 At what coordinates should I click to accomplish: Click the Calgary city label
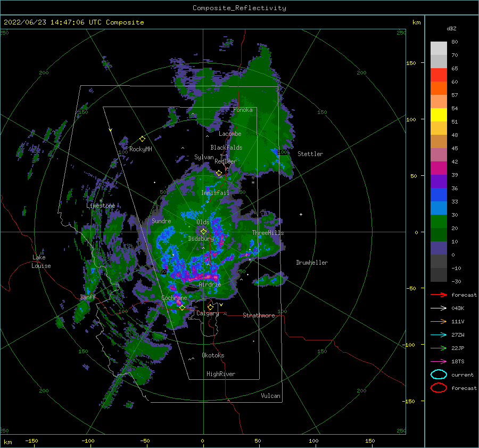[x=208, y=313]
